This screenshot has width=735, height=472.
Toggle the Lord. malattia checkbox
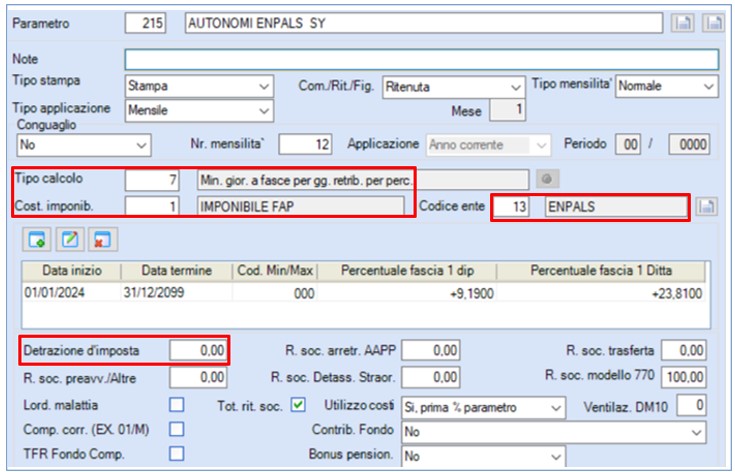177,405
